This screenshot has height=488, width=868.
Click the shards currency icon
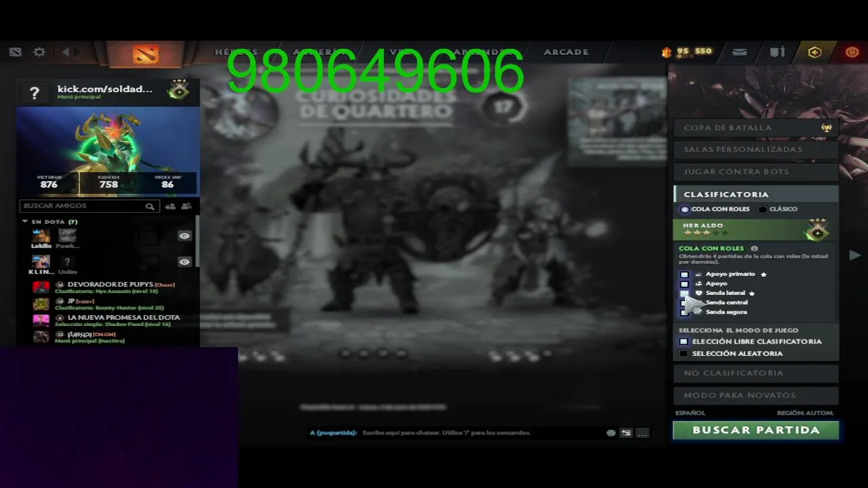pyautogui.click(x=667, y=52)
